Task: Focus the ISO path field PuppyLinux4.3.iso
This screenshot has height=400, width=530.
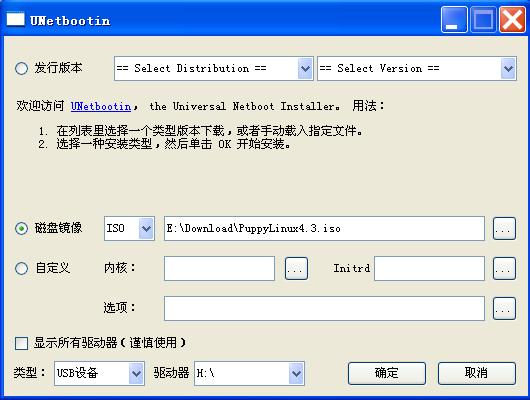Action: [x=324, y=229]
